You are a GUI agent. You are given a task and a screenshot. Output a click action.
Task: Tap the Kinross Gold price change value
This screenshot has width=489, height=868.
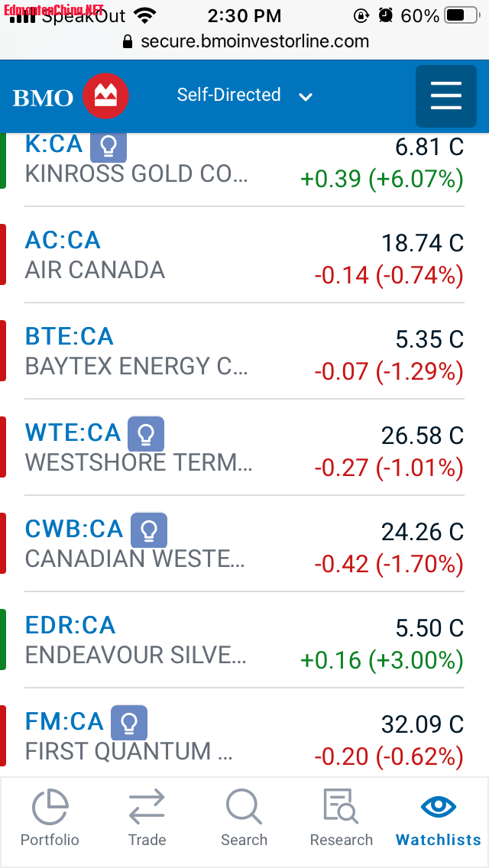click(x=382, y=179)
